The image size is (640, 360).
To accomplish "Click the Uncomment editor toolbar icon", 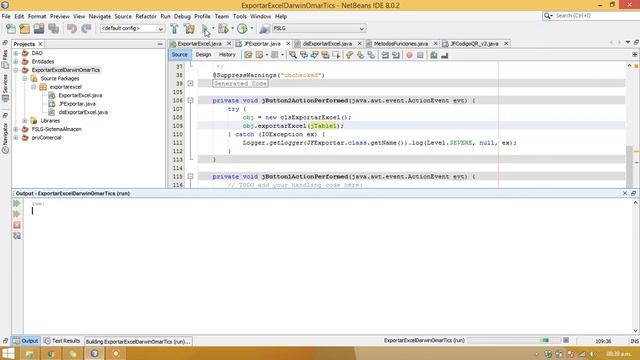I will (x=444, y=55).
